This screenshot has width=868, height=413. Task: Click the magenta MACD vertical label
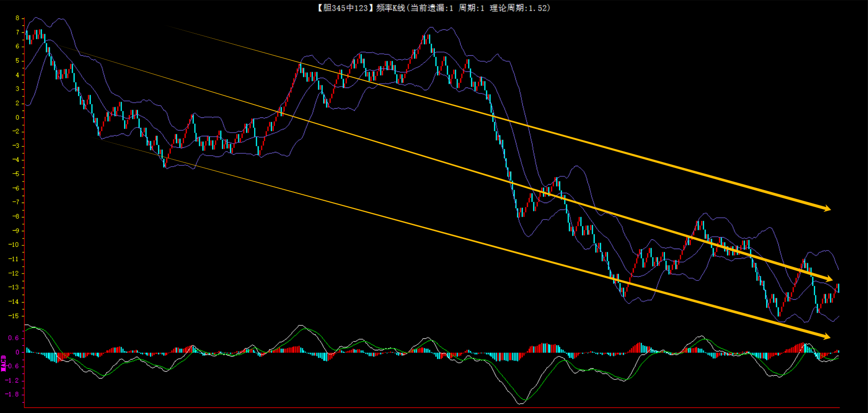4,363
